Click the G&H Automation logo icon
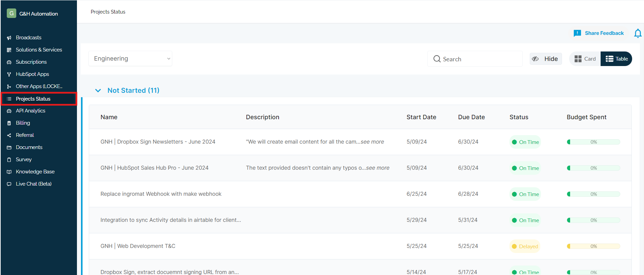644x275 pixels. coord(12,14)
